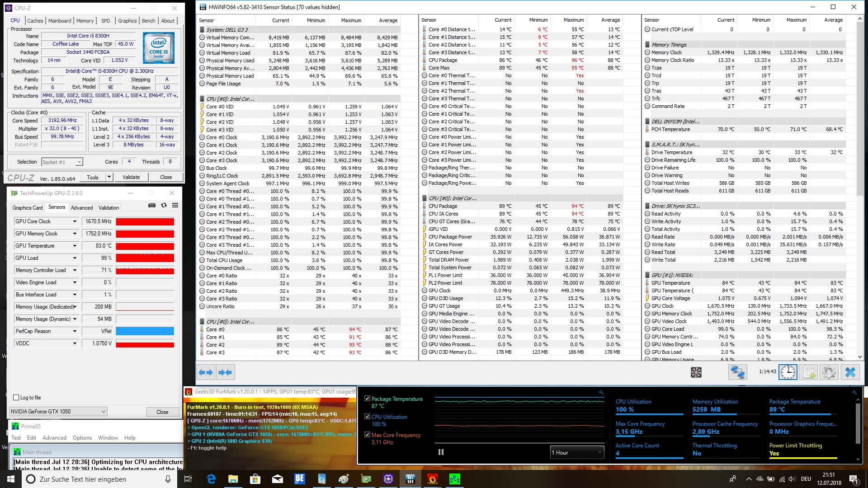Open NVIDIA GeForce GTX 1050 GPU selector
868x488 pixels.
(x=58, y=412)
